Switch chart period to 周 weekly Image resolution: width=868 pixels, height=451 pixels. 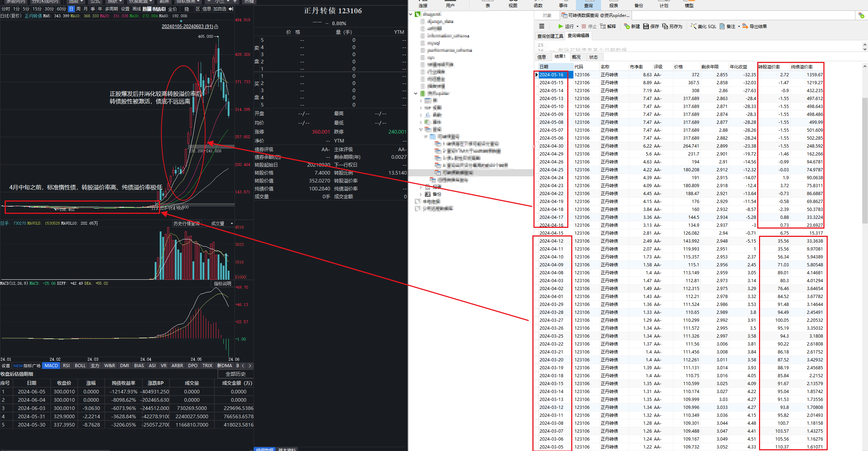point(78,9)
